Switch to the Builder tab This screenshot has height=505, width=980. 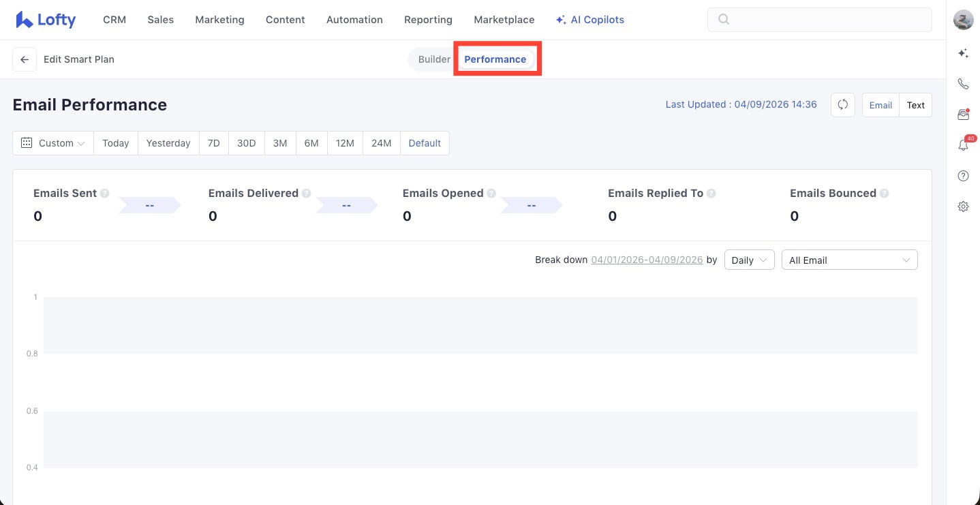[434, 59]
